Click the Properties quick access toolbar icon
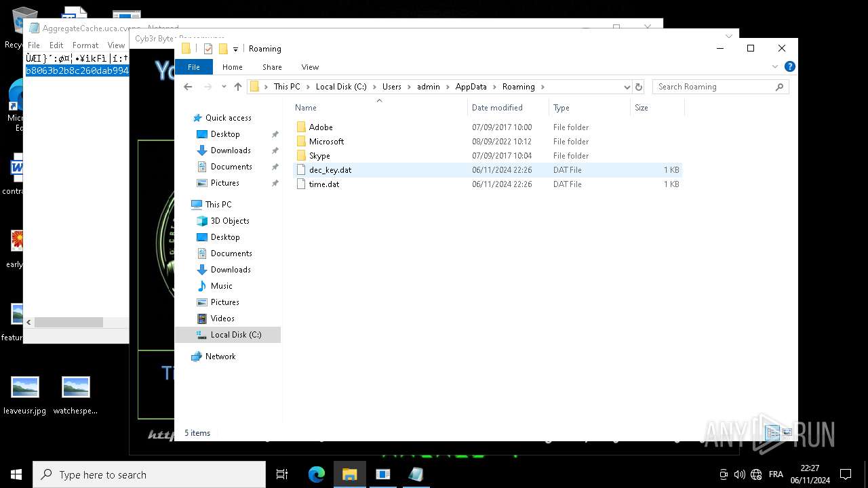This screenshot has height=488, width=868. 208,49
